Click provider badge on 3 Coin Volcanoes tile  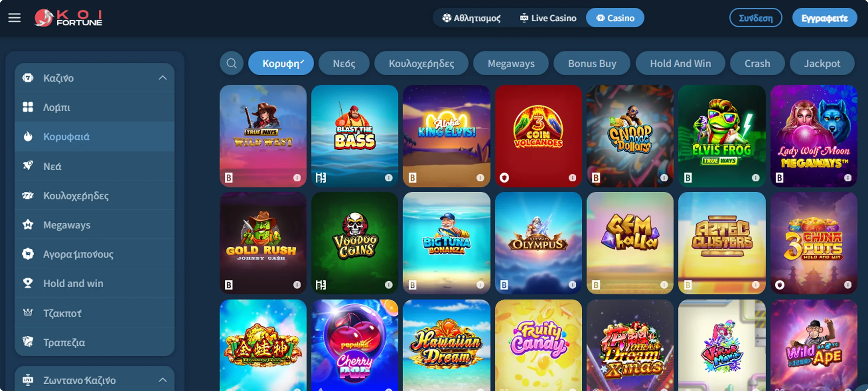(504, 178)
